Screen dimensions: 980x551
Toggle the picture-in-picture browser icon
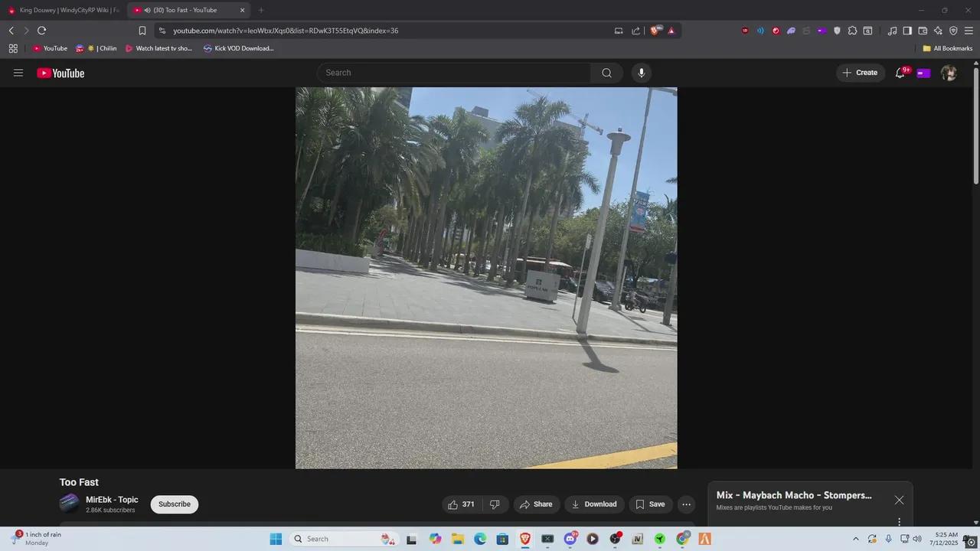coord(619,31)
